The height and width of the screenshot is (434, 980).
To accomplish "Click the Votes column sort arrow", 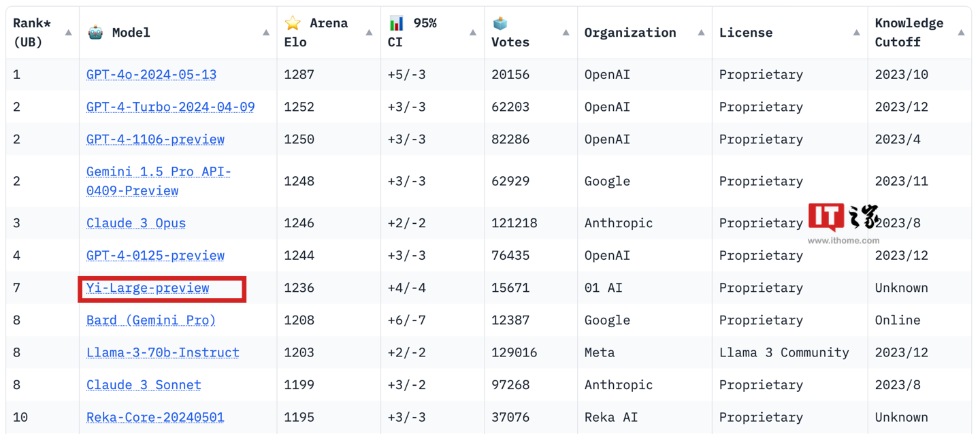I will 566,33.
